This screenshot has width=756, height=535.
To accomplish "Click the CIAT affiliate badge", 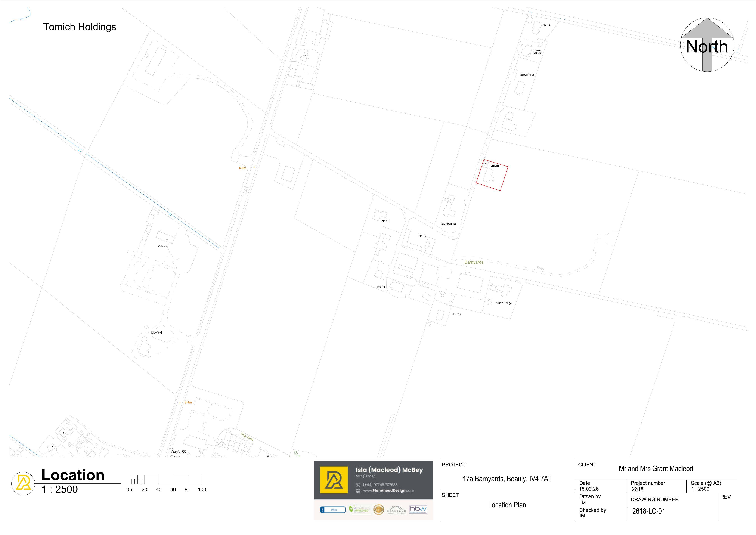I will [x=333, y=510].
